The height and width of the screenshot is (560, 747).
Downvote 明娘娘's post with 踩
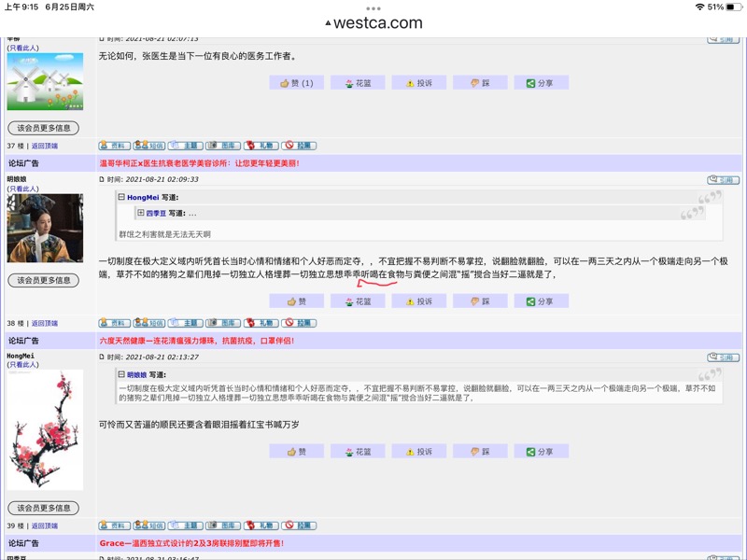(x=480, y=301)
